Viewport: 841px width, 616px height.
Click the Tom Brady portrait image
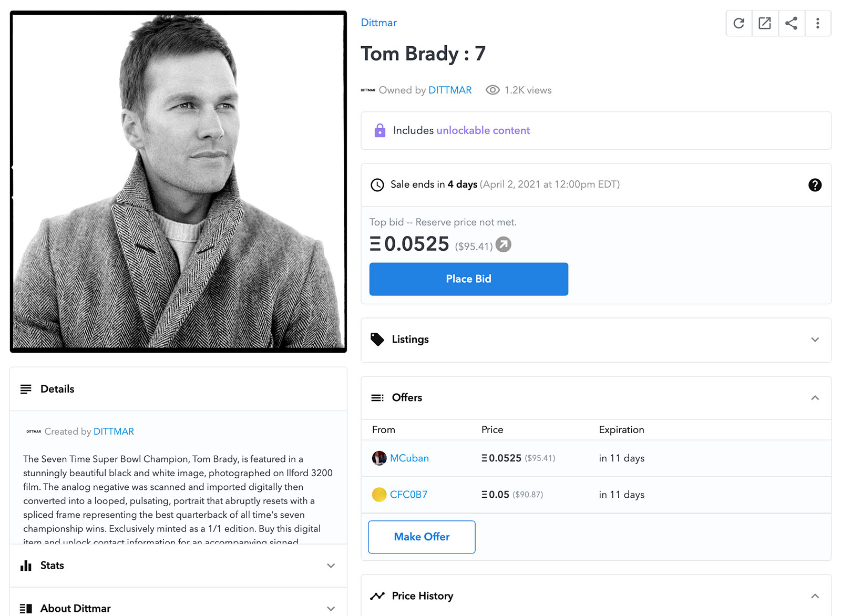tap(178, 181)
